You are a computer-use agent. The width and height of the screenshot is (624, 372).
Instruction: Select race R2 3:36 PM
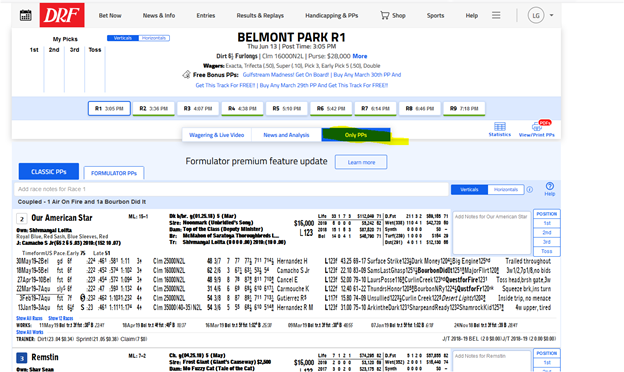154,108
